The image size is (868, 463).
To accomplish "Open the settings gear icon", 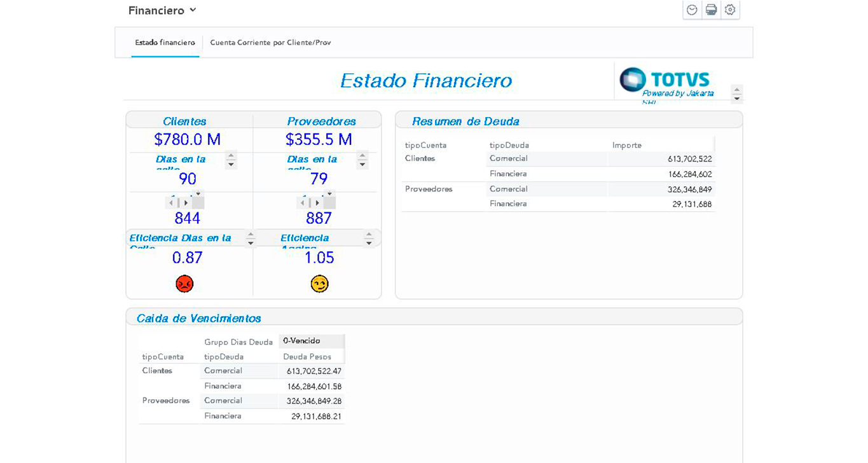I will pos(730,10).
